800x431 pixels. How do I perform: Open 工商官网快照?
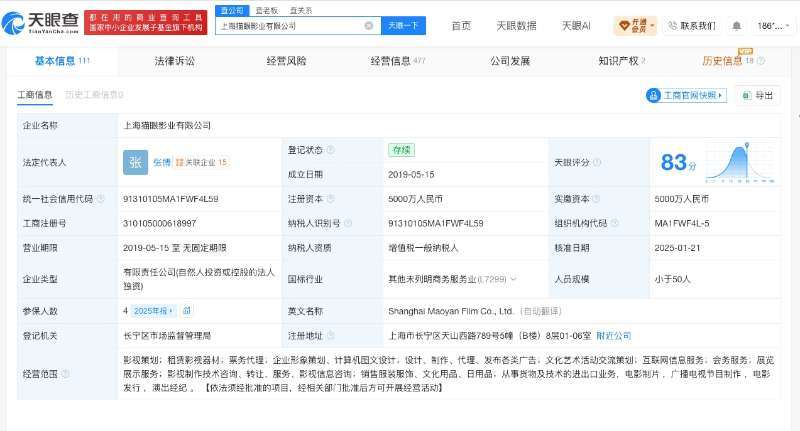pyautogui.click(x=686, y=95)
